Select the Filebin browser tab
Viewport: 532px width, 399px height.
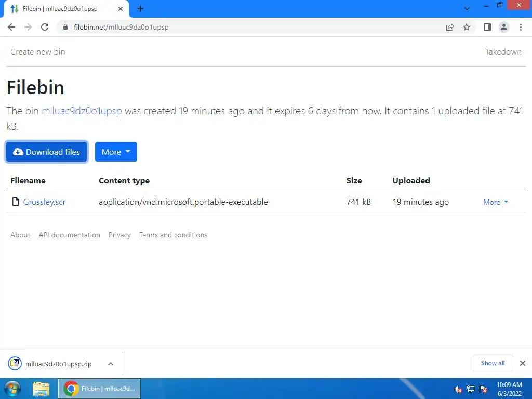(66, 9)
